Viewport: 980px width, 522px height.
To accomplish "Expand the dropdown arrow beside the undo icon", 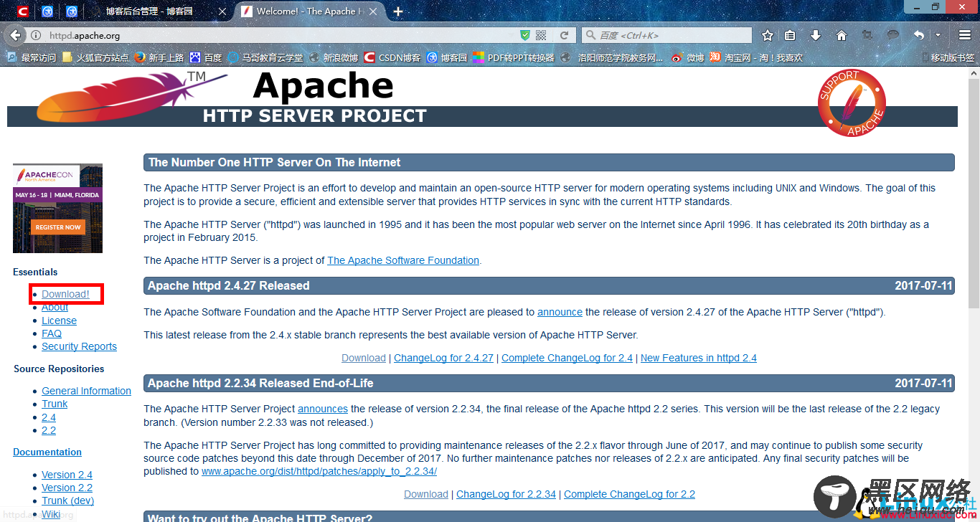I will [x=938, y=35].
